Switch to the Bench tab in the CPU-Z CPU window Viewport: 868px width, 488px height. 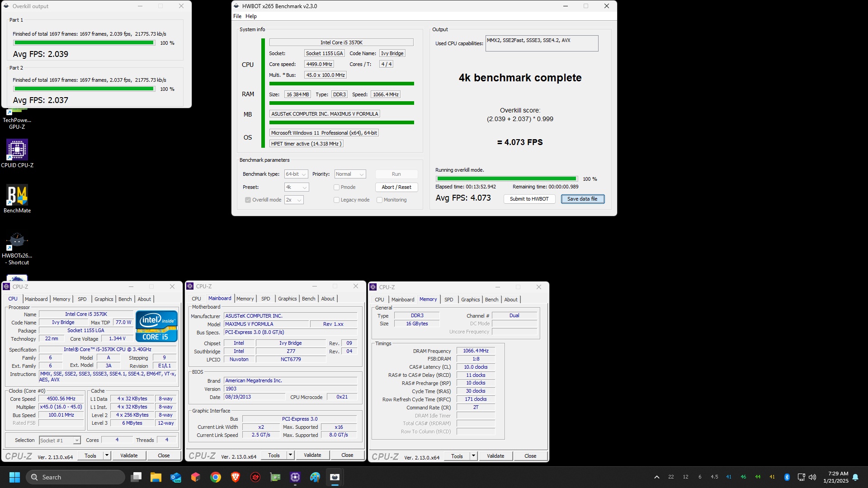pyautogui.click(x=125, y=299)
